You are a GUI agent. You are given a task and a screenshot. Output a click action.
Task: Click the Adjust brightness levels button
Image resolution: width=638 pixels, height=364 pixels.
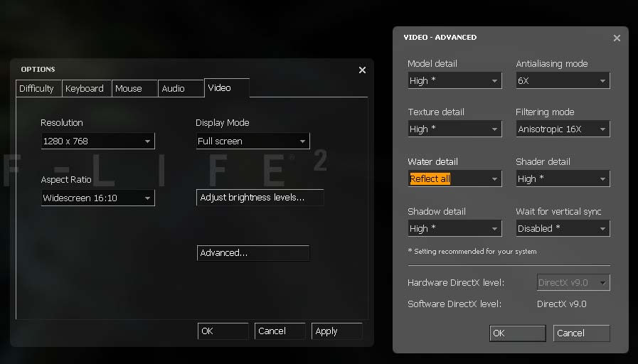click(260, 198)
